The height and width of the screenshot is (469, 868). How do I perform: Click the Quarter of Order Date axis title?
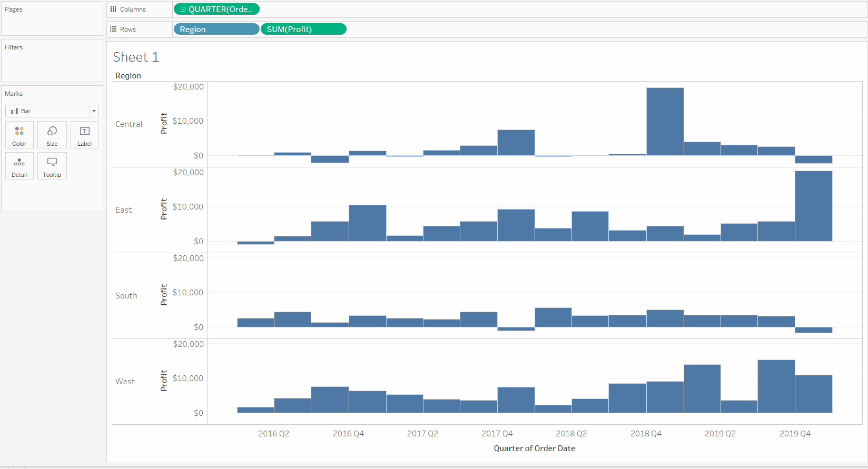tap(535, 448)
